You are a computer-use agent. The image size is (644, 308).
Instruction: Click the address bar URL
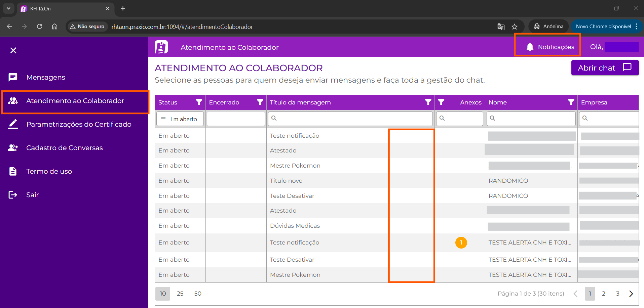coord(182,27)
